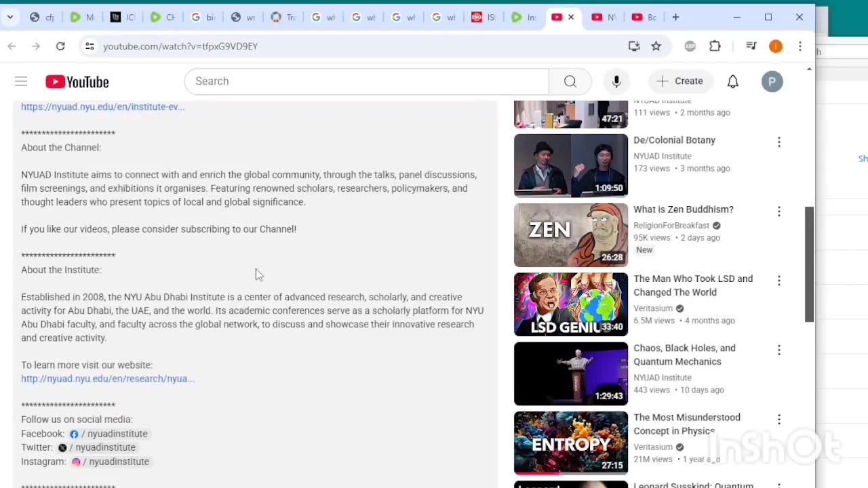This screenshot has width=868, height=488.
Task: Close the active YouTube tab
Action: (x=571, y=17)
